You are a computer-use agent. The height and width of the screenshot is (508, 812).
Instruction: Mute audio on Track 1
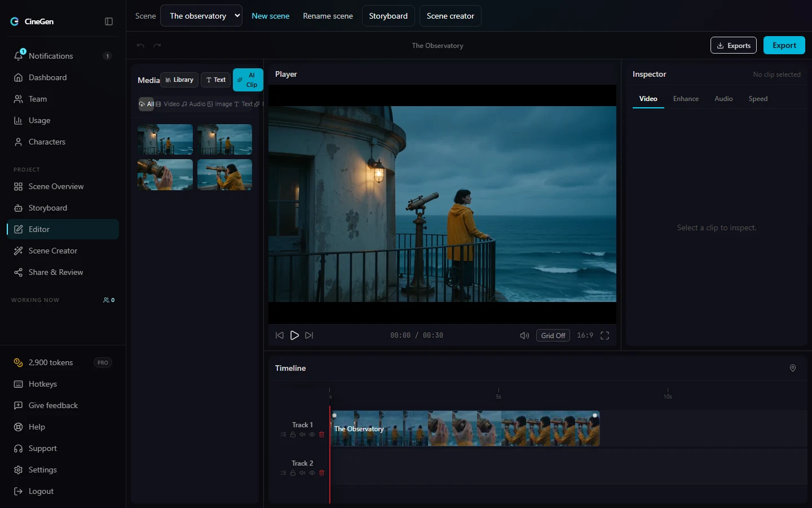(302, 435)
